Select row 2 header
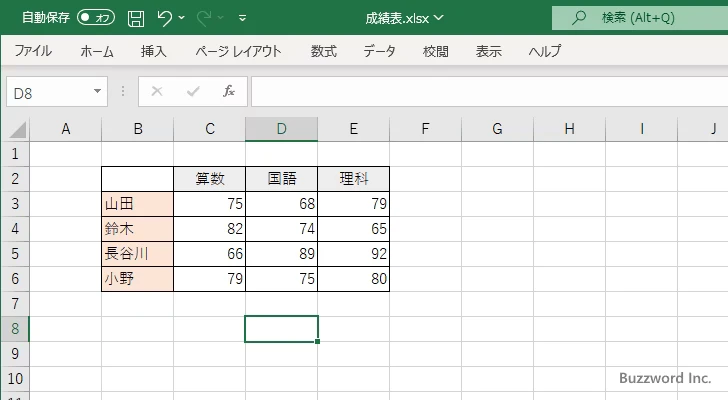The width and height of the screenshot is (728, 400). tap(15, 179)
